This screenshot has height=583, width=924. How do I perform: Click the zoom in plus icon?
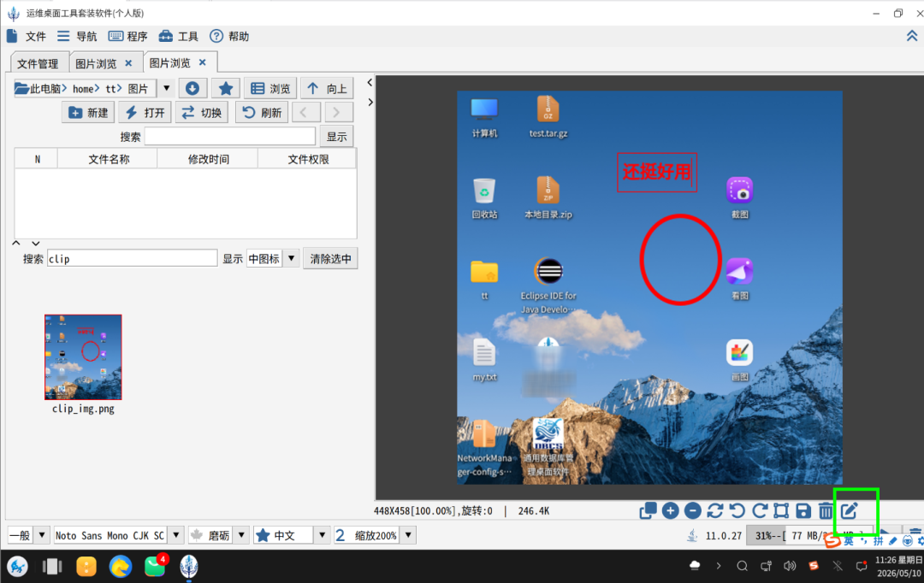[x=670, y=510]
